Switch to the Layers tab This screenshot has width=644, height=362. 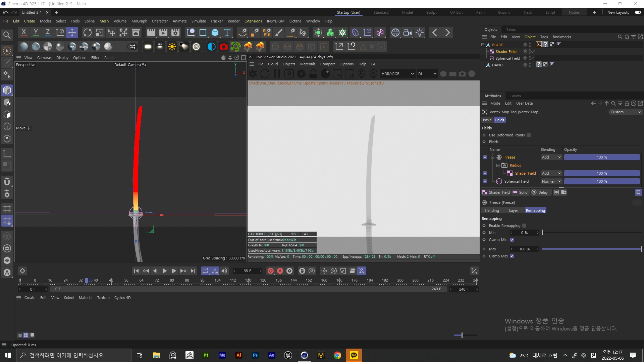[x=515, y=96]
